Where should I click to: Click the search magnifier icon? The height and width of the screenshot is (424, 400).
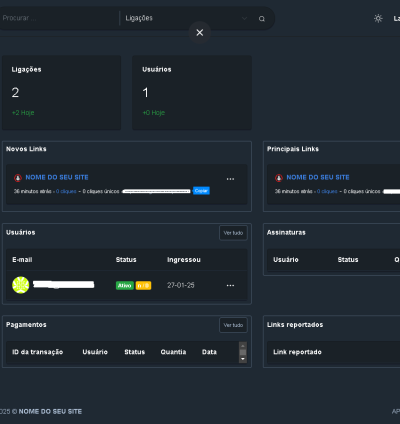click(262, 19)
